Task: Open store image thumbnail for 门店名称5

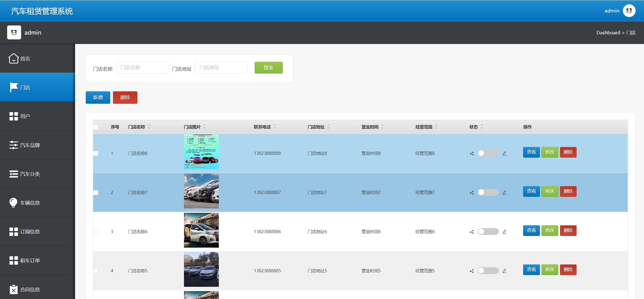Action: click(201, 269)
